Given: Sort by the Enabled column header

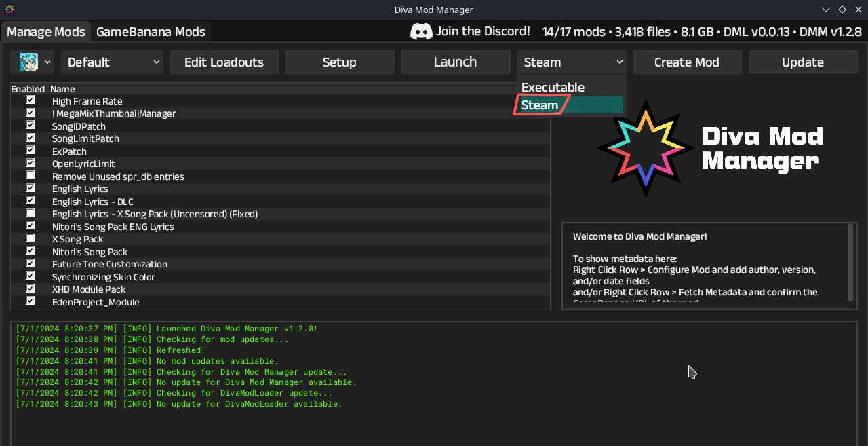Looking at the screenshot, I should [x=28, y=89].
